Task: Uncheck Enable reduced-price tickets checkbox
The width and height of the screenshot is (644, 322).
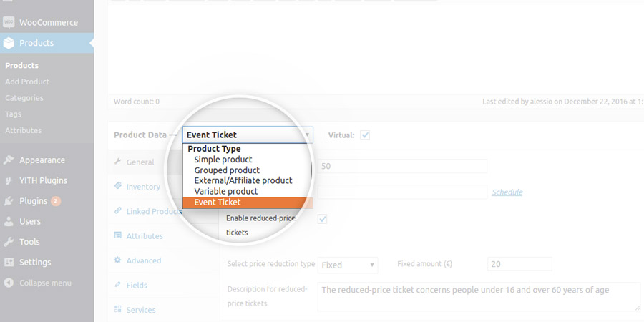Action: [323, 219]
